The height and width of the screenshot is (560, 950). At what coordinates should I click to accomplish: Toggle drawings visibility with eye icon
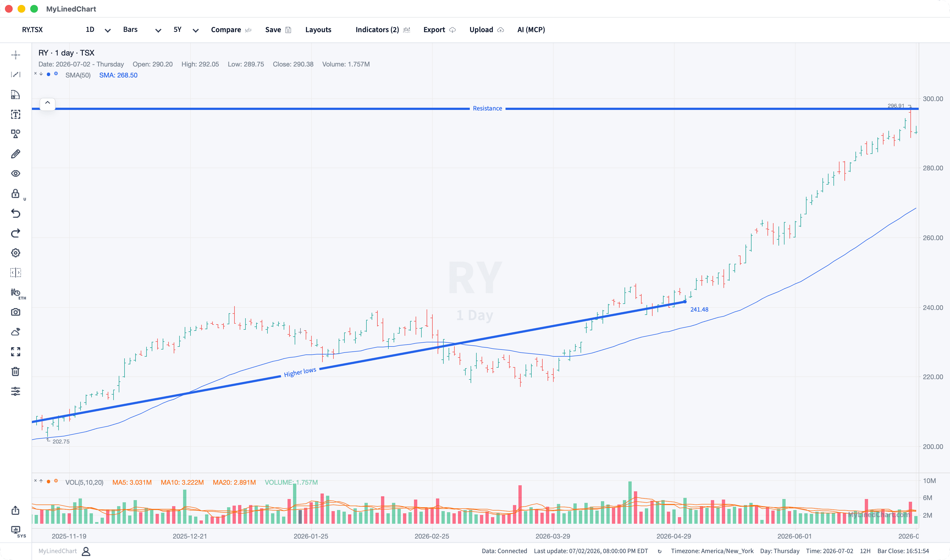click(x=15, y=174)
